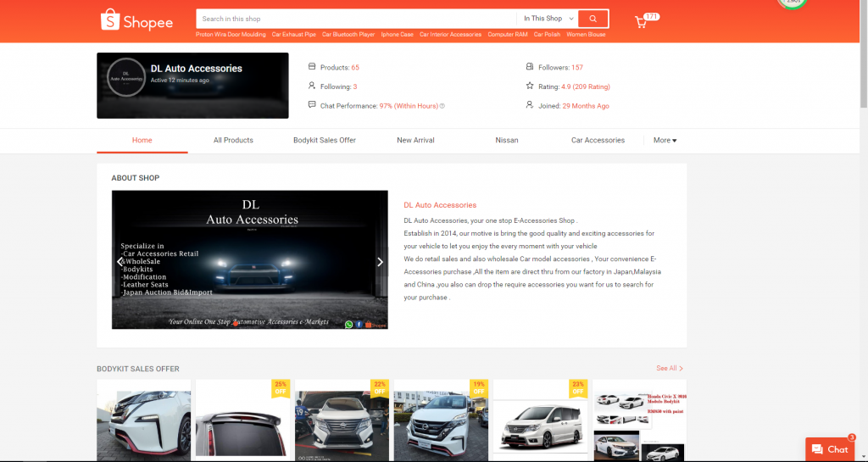Click the orange search magnifier button
The height and width of the screenshot is (462, 868).
pyautogui.click(x=594, y=19)
